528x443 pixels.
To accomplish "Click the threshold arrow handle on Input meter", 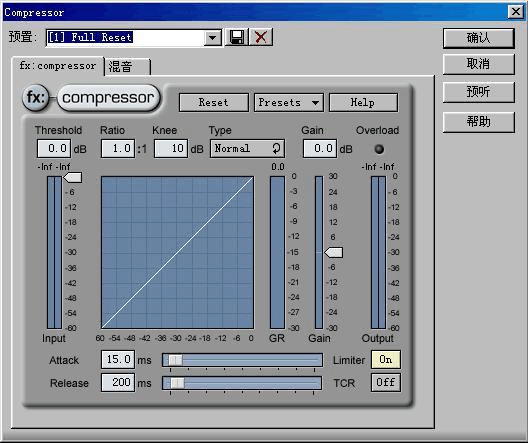I will 73,177.
